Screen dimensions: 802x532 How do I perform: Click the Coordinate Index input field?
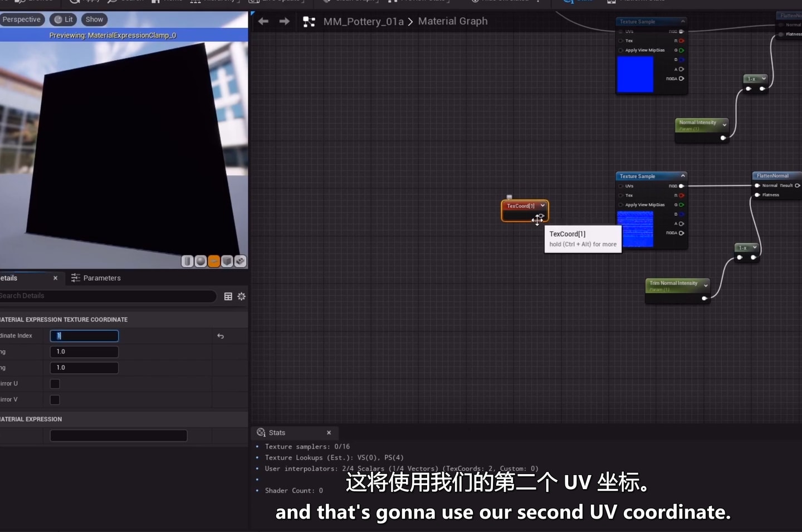(84, 336)
